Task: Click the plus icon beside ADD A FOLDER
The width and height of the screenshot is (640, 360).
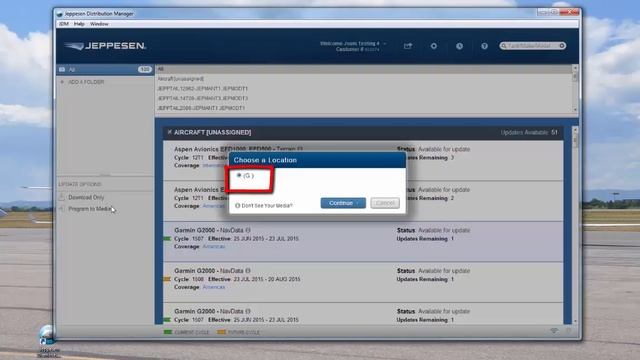Action: tap(62, 82)
